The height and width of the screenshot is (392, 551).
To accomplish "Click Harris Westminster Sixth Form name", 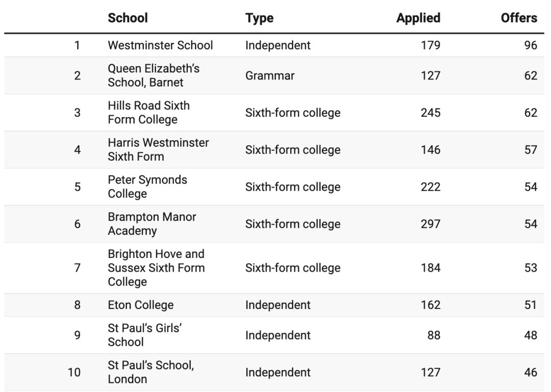I will [158, 150].
